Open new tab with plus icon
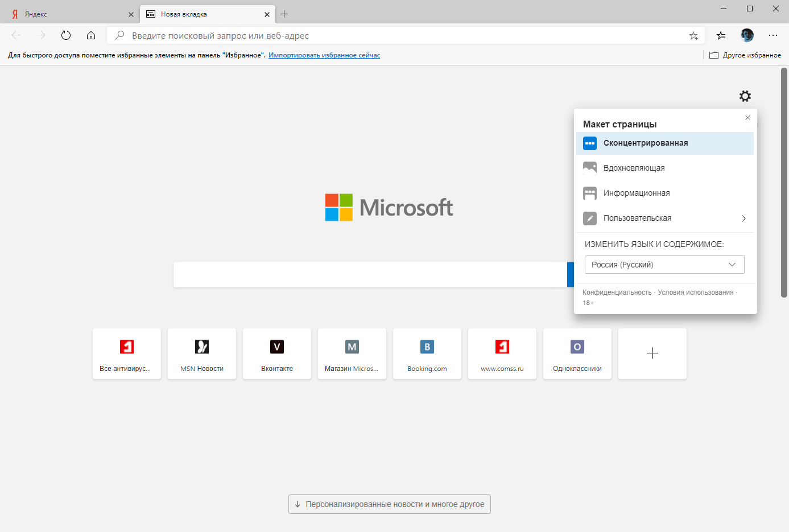Image resolution: width=789 pixels, height=532 pixels. [284, 14]
